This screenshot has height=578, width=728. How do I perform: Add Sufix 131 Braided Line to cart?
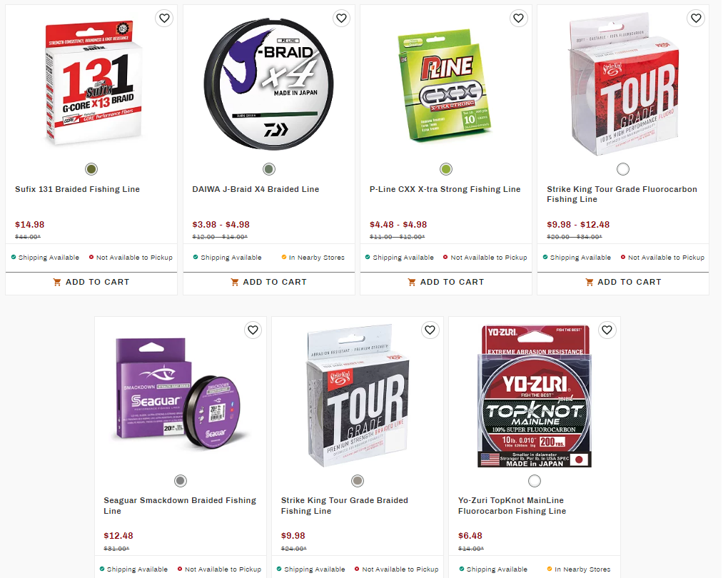pyautogui.click(x=91, y=283)
